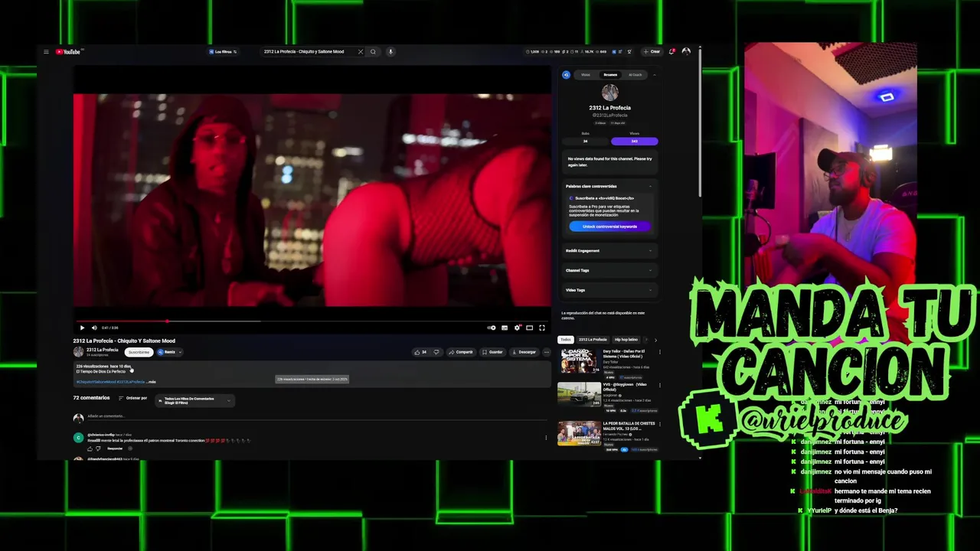This screenshot has width=980, height=551.
Task: Click the search magnifier button
Action: pyautogui.click(x=373, y=52)
